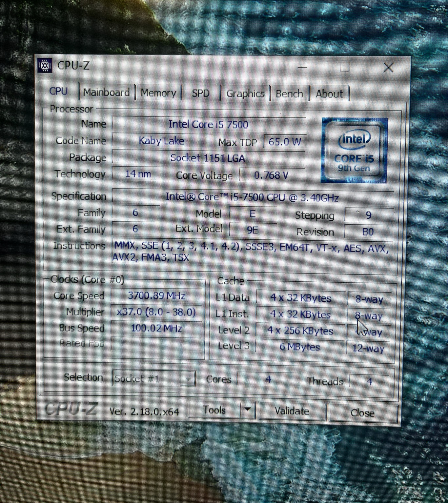Click the Family value 6

tap(135, 212)
